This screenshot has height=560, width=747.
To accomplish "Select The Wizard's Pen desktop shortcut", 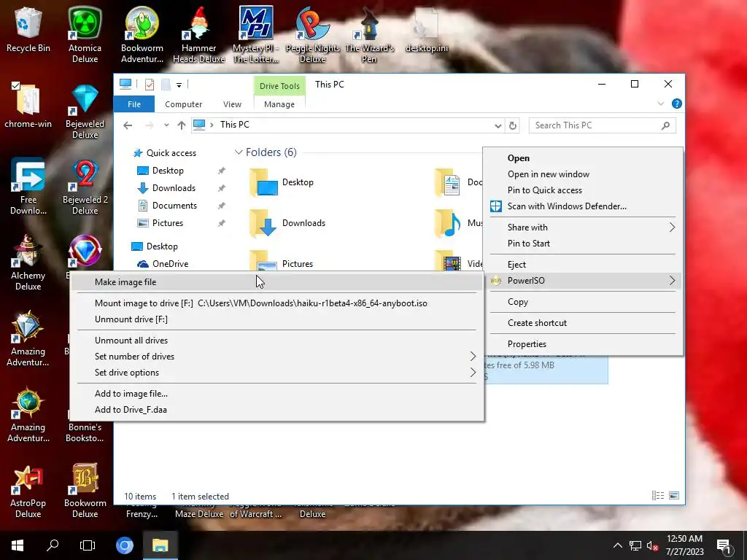I will tap(369, 34).
